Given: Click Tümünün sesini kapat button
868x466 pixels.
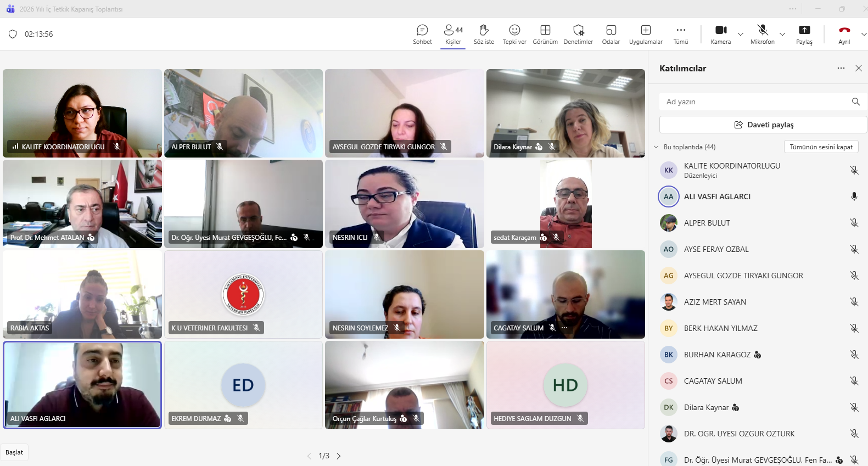Looking at the screenshot, I should tap(821, 147).
